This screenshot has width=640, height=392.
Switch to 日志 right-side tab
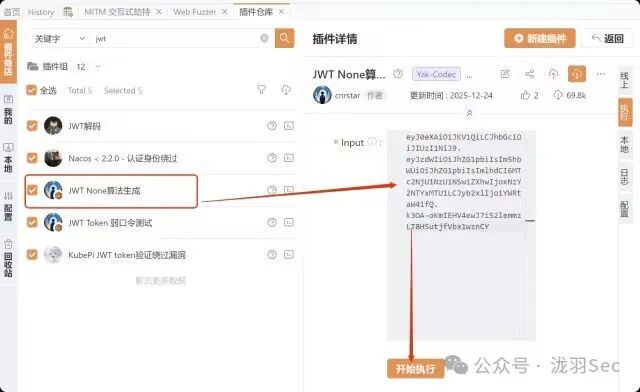(x=624, y=177)
